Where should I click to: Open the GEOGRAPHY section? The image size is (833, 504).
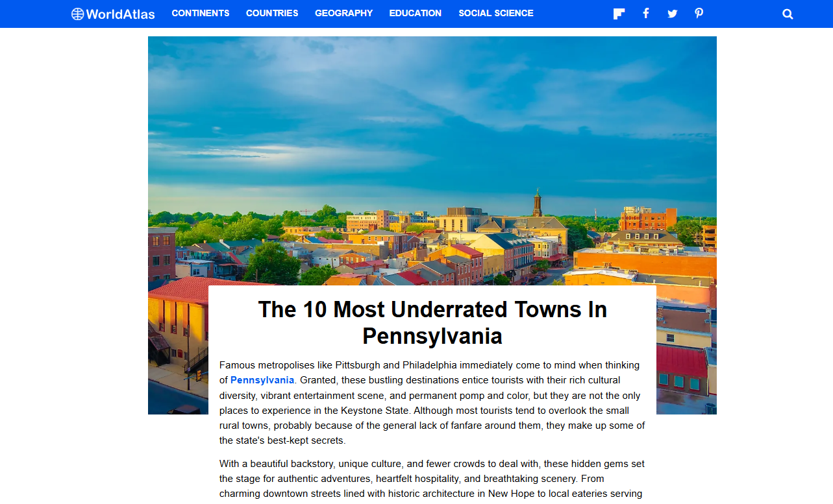343,13
